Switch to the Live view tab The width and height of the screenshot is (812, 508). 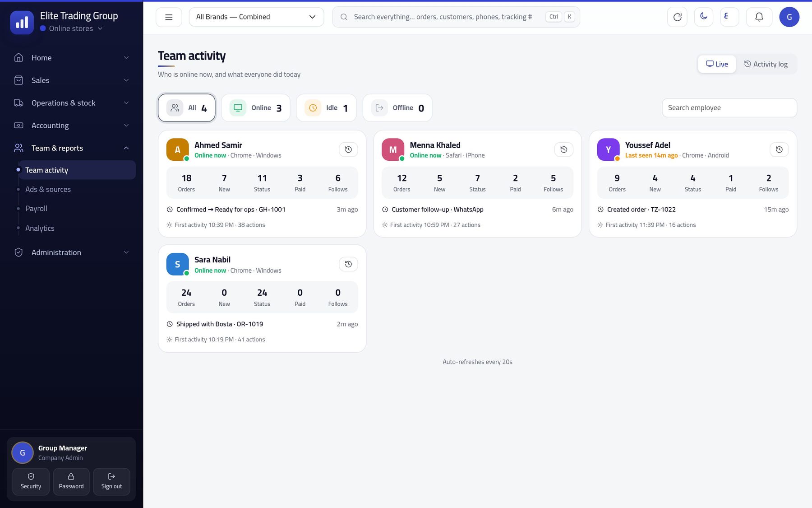click(717, 64)
